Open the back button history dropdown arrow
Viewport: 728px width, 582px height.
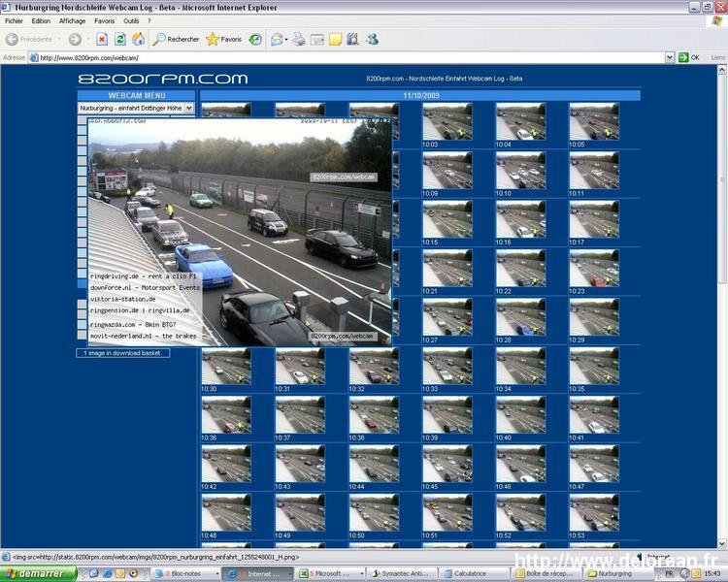pos(59,40)
